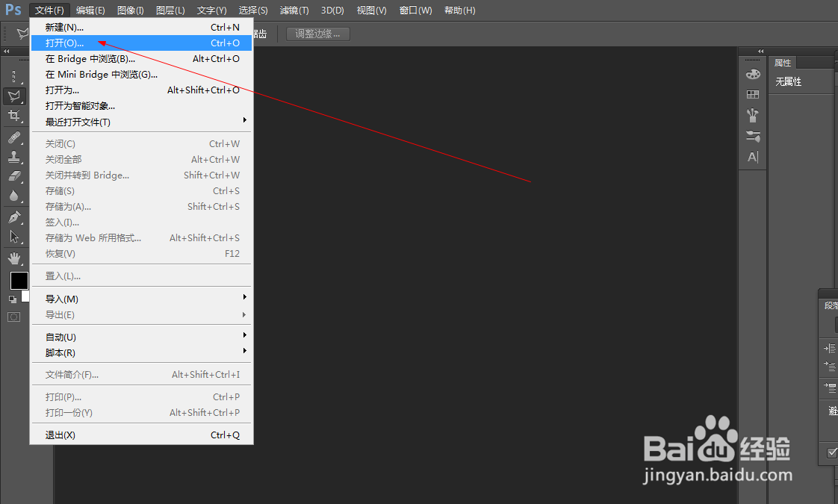The image size is (838, 504).
Task: Click the lasso tool preset icon in options bar
Action: coord(22,34)
